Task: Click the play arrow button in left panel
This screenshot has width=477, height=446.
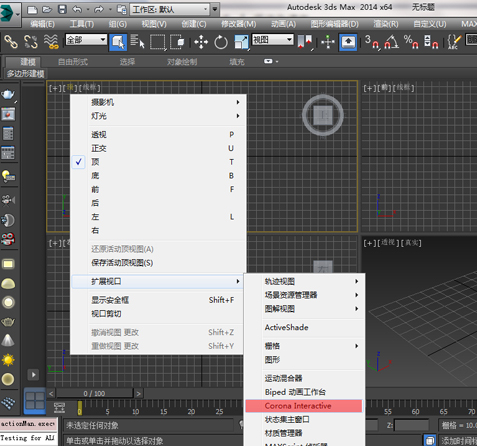Action: [33, 375]
